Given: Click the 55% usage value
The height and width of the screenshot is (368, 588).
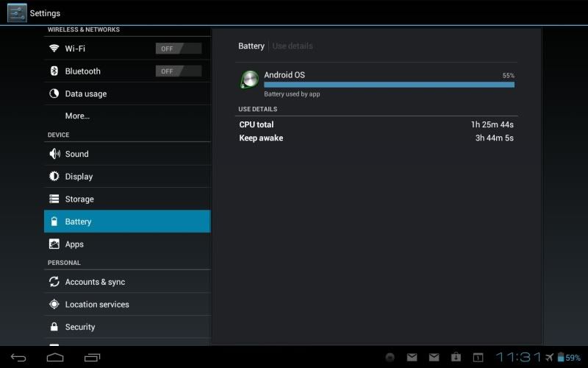Looking at the screenshot, I should point(508,76).
